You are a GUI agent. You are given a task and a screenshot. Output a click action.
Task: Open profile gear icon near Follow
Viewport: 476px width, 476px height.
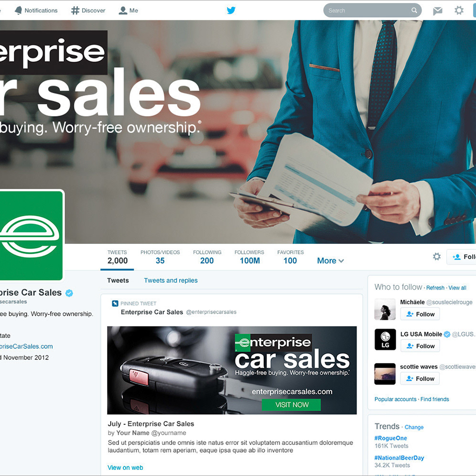(436, 257)
